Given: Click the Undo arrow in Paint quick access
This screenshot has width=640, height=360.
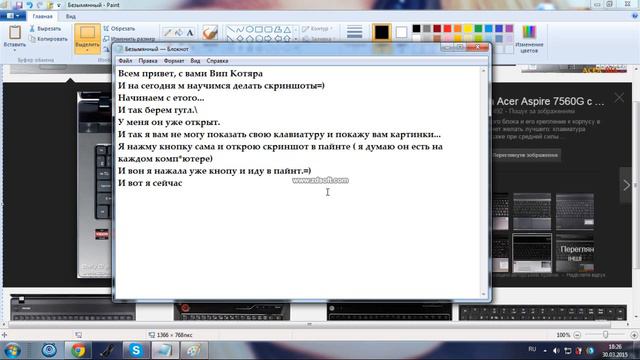Looking at the screenshot, I should tap(29, 5).
